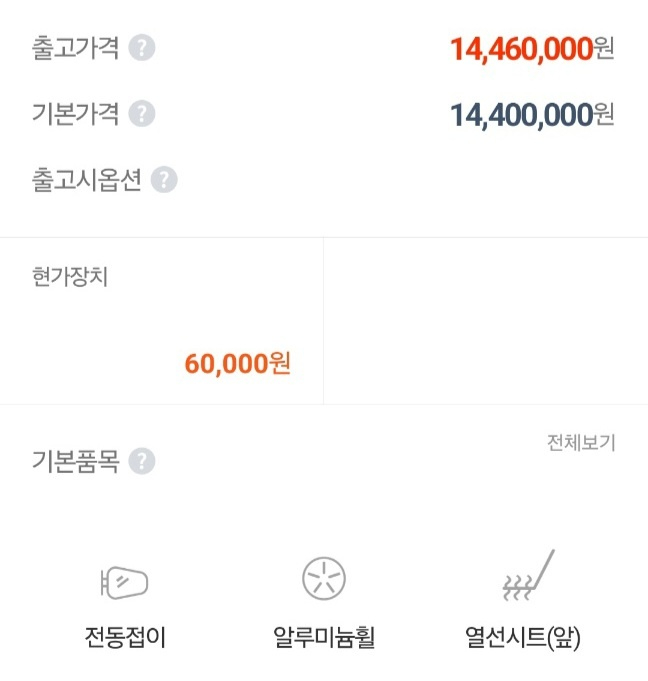Click the 60,000원 option price
This screenshot has height=681, width=648.
click(x=238, y=364)
